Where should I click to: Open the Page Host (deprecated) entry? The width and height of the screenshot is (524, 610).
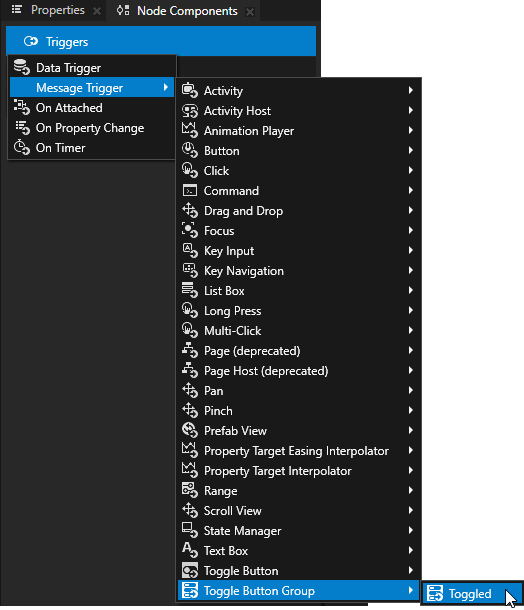tap(298, 371)
